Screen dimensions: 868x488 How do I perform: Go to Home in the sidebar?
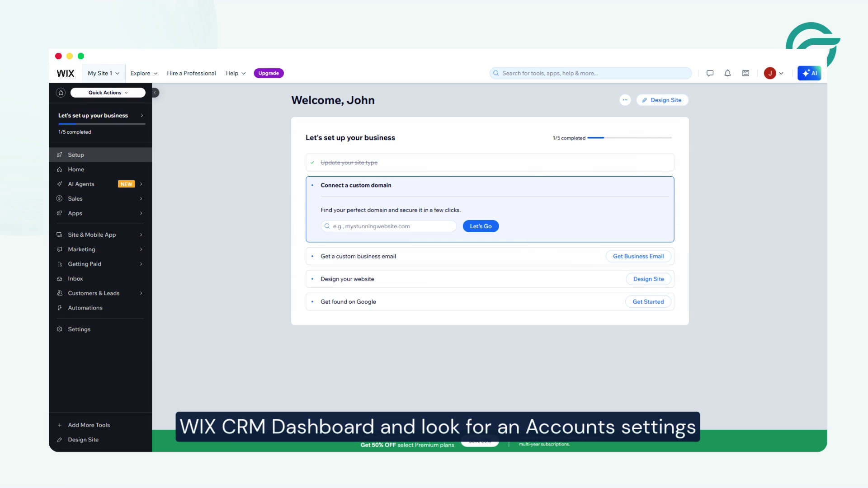pos(100,169)
